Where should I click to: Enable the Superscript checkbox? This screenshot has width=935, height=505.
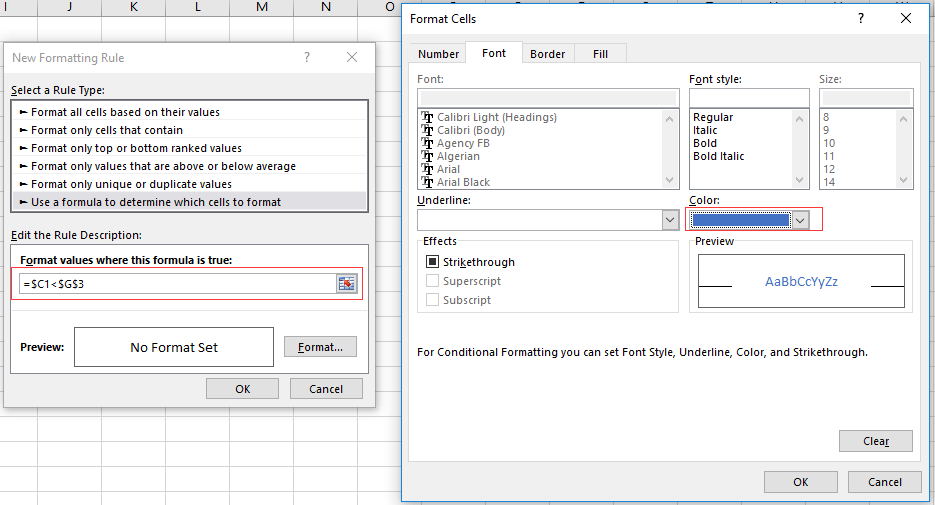[x=432, y=281]
